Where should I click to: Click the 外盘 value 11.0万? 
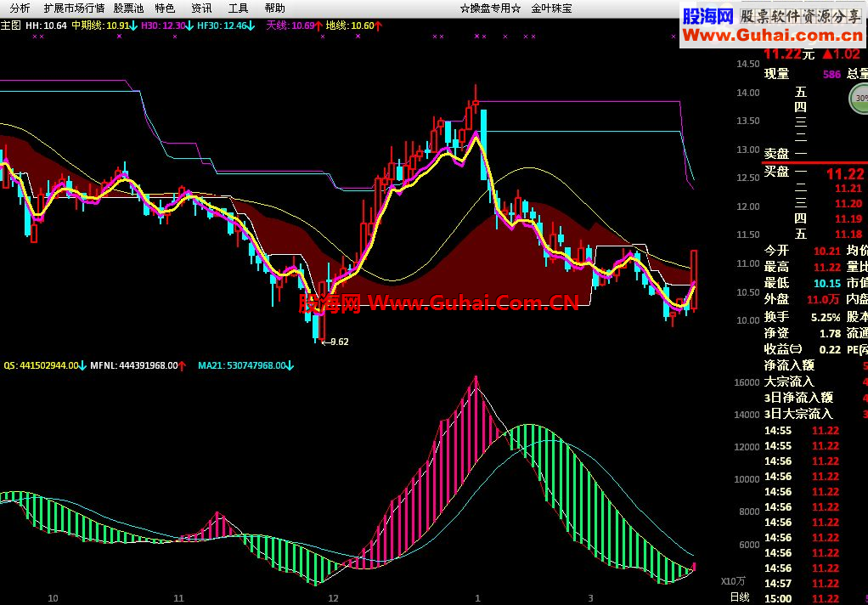[x=823, y=300]
